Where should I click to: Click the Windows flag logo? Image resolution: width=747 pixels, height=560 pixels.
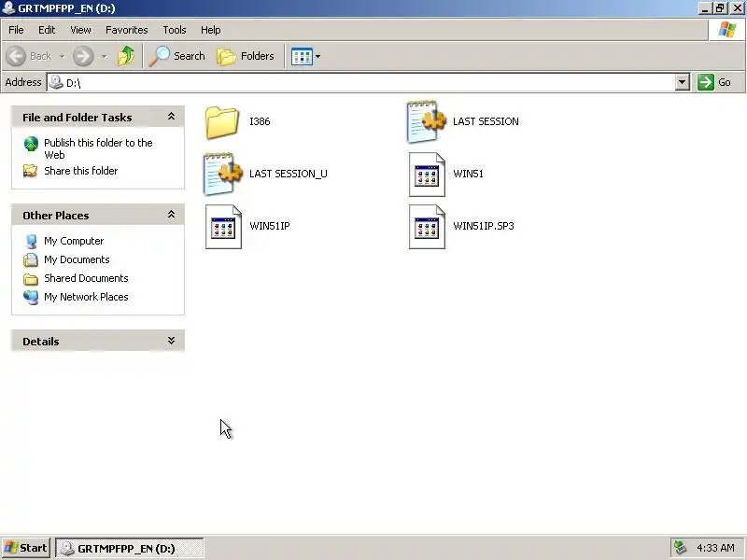(x=727, y=30)
